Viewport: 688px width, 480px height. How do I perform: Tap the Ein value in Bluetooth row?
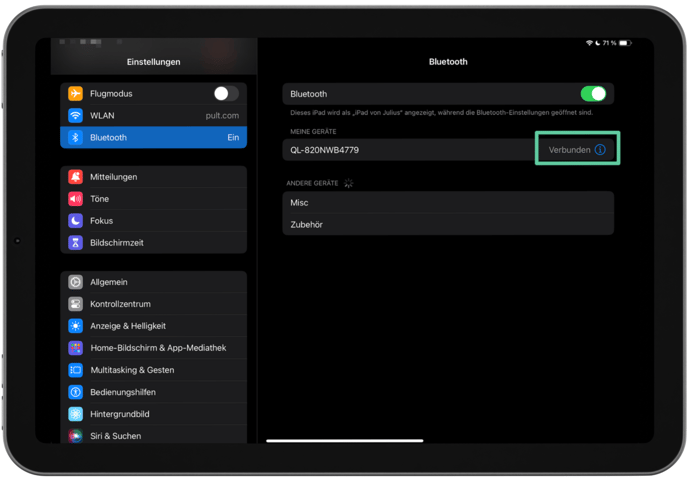pos(233,137)
